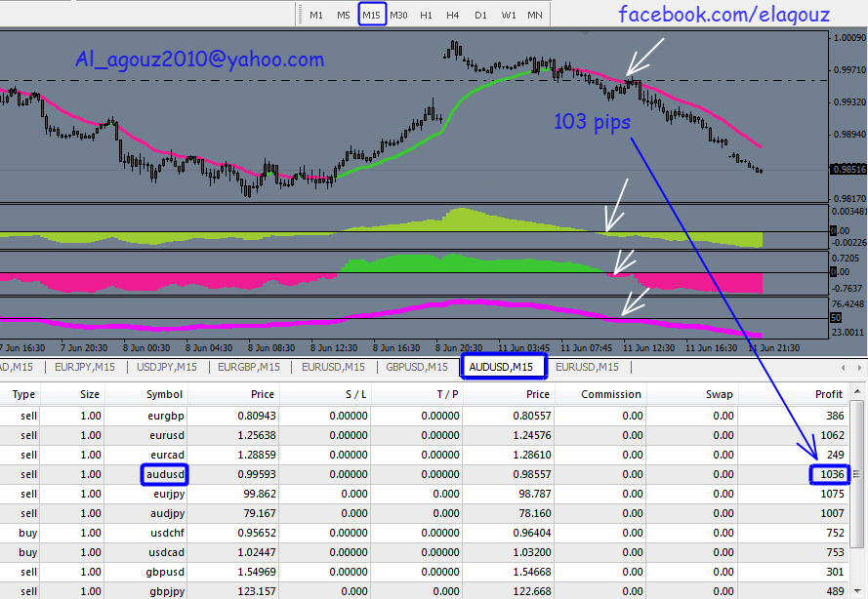Open the EURGBP,M15 chart tab
This screenshot has height=599, width=868.
pyautogui.click(x=249, y=367)
